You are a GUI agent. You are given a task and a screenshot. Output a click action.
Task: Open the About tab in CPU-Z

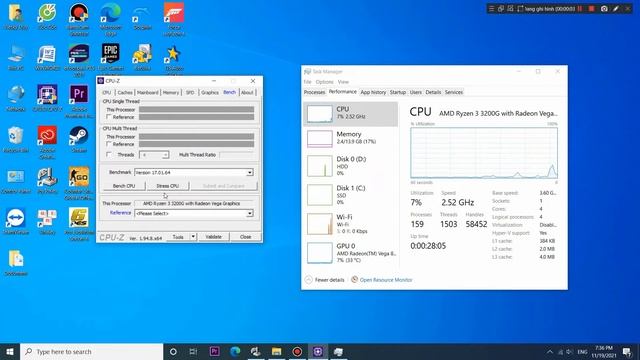(247, 93)
